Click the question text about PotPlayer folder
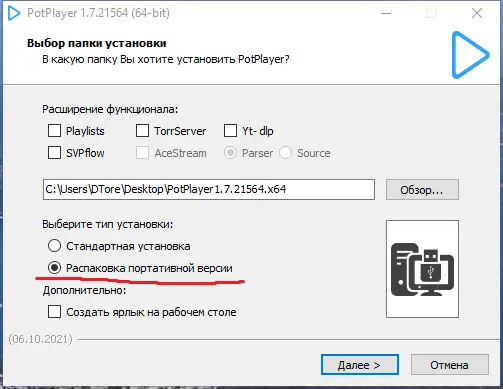The width and height of the screenshot is (503, 389). point(166,59)
